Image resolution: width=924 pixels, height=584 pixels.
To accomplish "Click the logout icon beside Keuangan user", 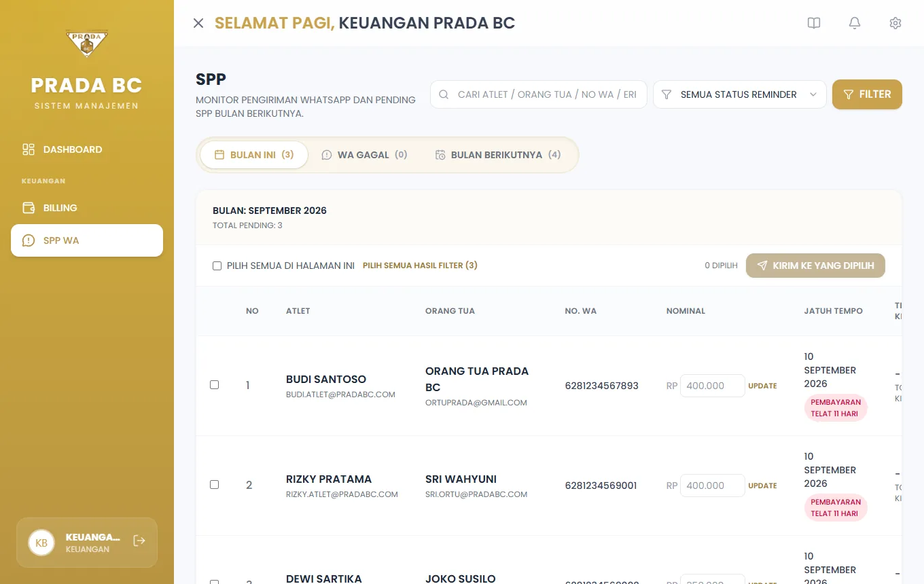I will [x=139, y=541].
